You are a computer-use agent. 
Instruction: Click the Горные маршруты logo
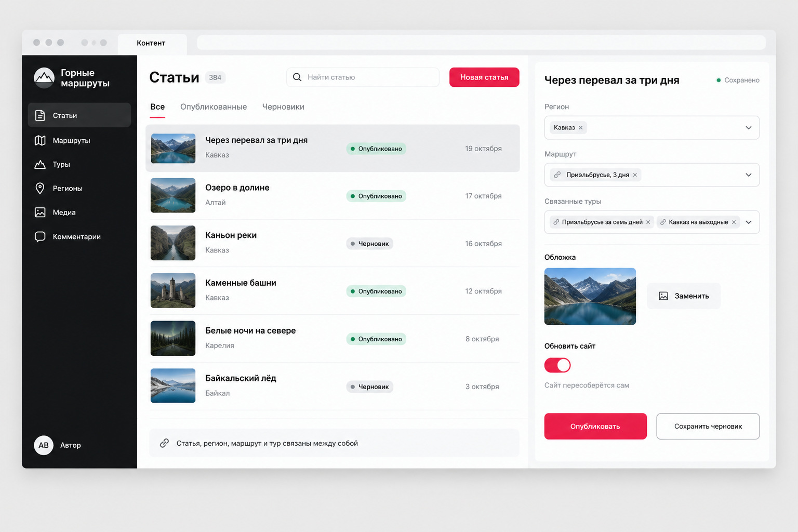pos(44,78)
